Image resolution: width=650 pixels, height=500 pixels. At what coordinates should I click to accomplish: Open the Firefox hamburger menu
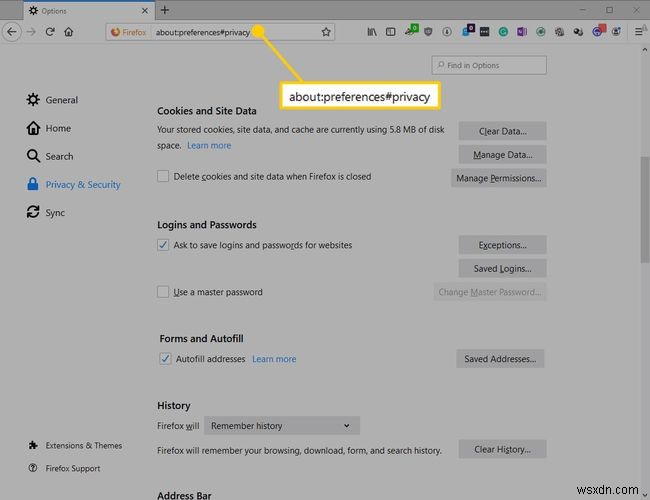pyautogui.click(x=639, y=32)
